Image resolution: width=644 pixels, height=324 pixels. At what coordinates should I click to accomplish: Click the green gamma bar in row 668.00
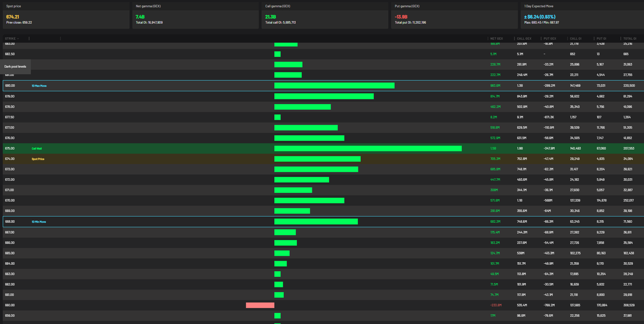pos(316,221)
